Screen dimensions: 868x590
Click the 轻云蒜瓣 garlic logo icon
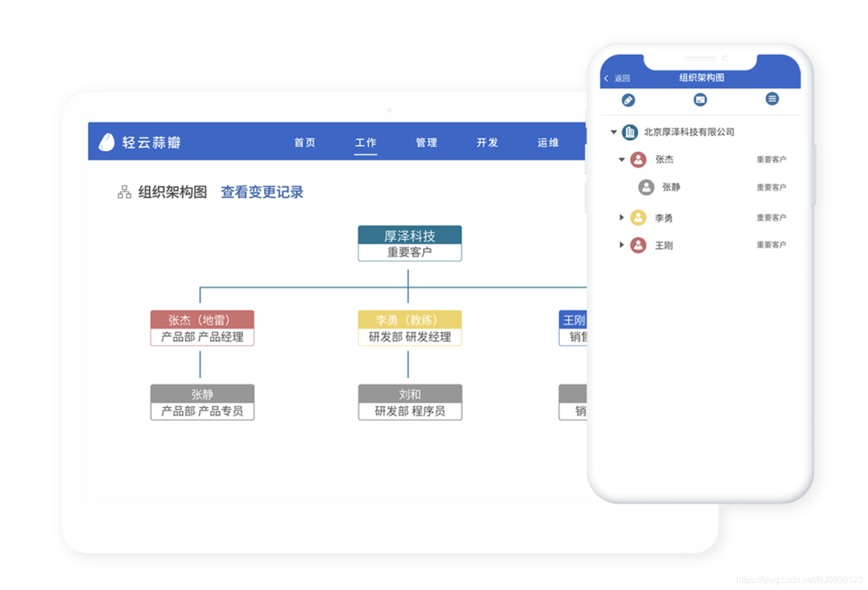[x=107, y=142]
